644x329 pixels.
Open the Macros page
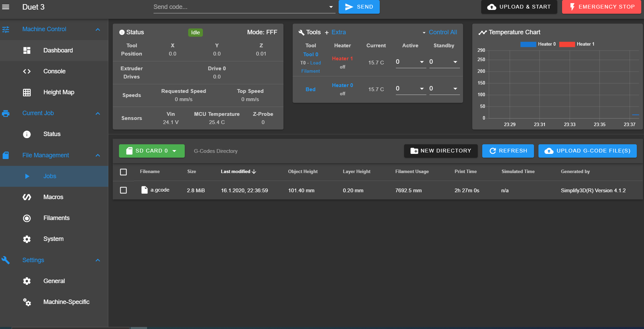click(x=54, y=197)
